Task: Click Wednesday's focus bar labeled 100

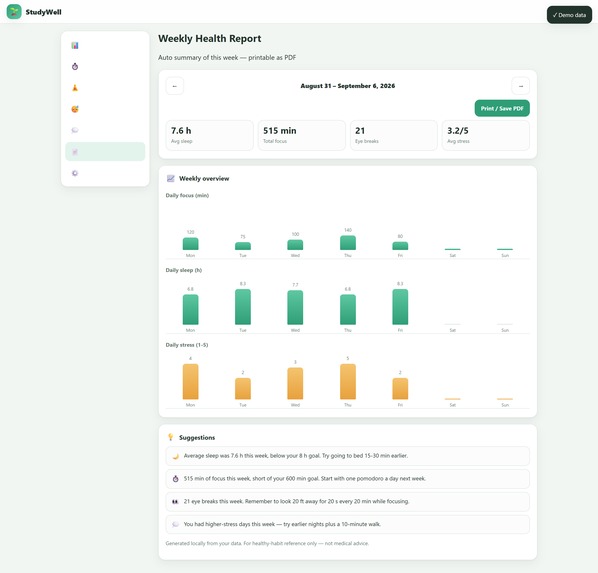Action: tap(295, 245)
